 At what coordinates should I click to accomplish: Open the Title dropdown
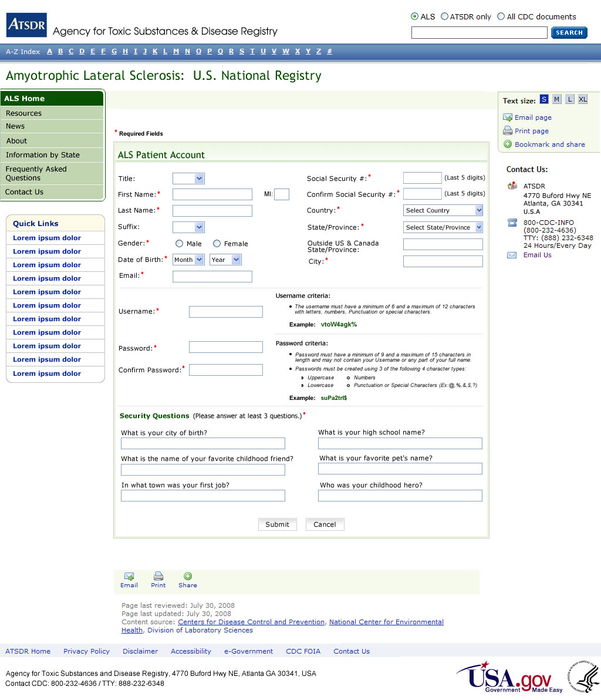[188, 179]
